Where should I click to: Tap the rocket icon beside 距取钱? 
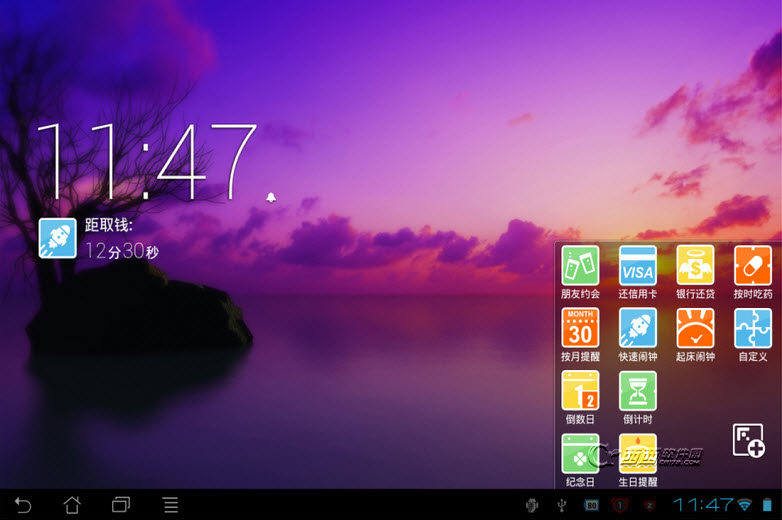[x=58, y=238]
